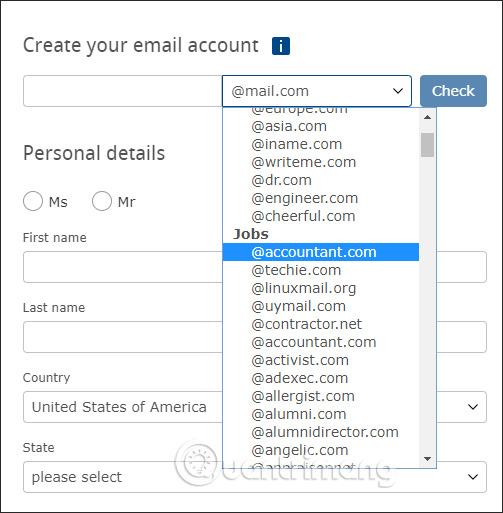Screen dimensions: 503x513
Task: Select @angelic.com from the list
Action: (321, 450)
